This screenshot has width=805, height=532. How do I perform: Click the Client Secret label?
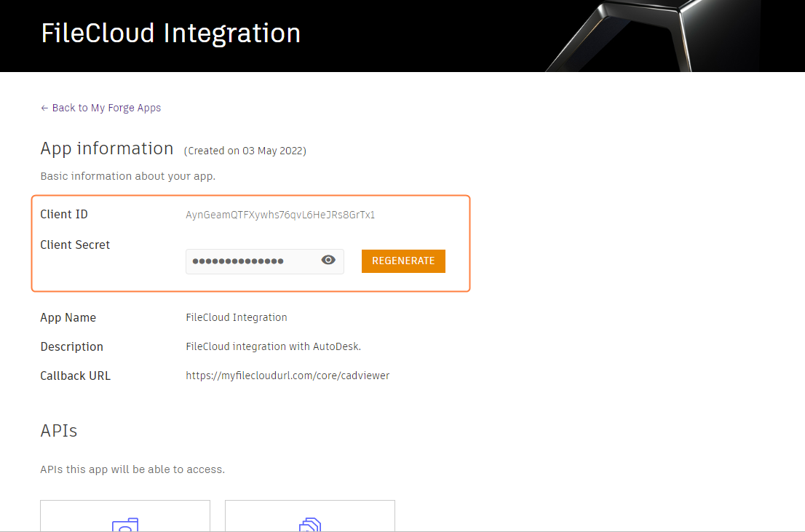75,245
